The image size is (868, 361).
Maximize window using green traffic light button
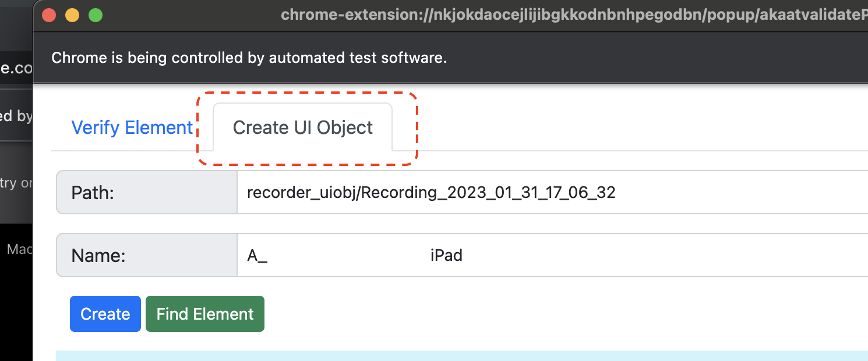(96, 15)
